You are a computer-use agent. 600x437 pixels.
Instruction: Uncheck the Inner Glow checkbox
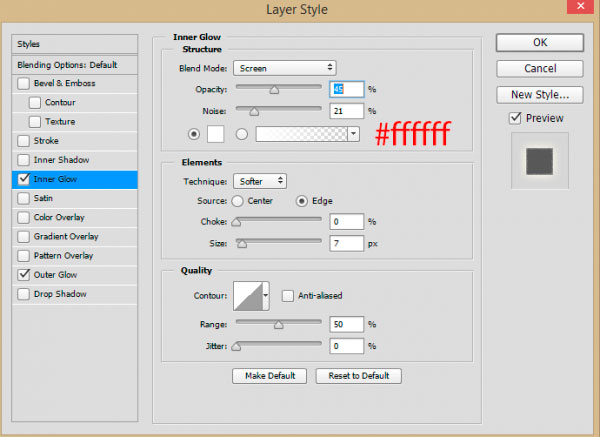[x=24, y=179]
